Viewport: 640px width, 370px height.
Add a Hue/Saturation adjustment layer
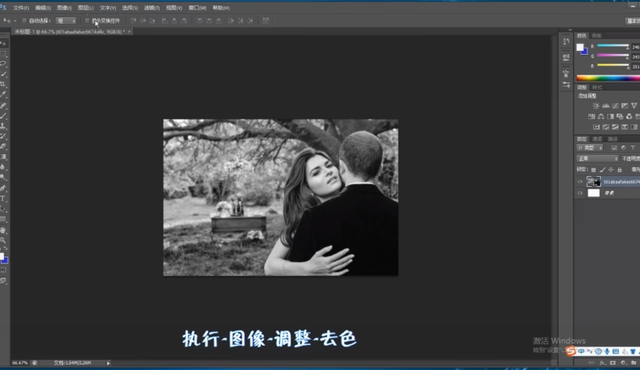[x=591, y=117]
